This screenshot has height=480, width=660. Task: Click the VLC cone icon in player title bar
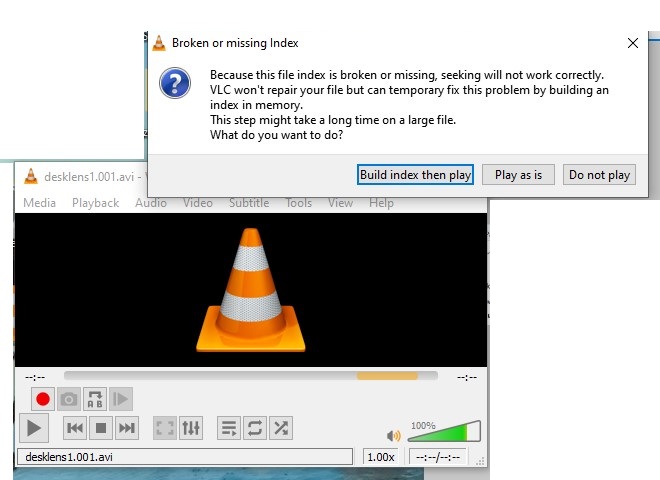[31, 176]
